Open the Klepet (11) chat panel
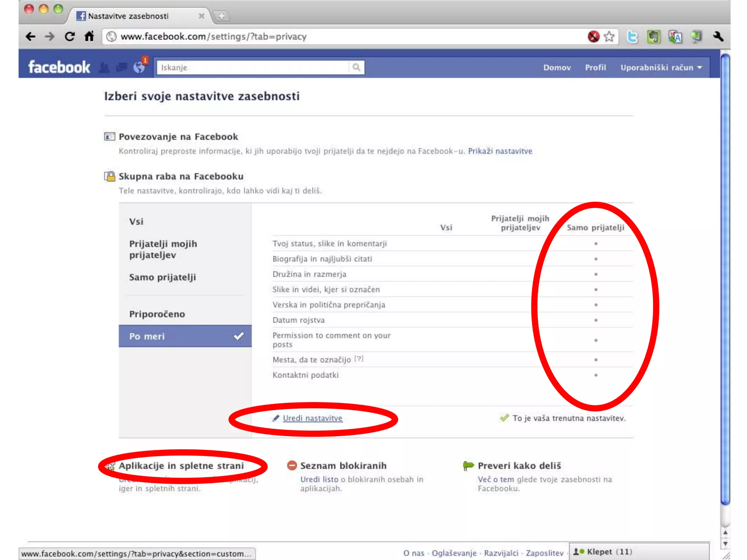The height and width of the screenshot is (560, 747). 609,552
